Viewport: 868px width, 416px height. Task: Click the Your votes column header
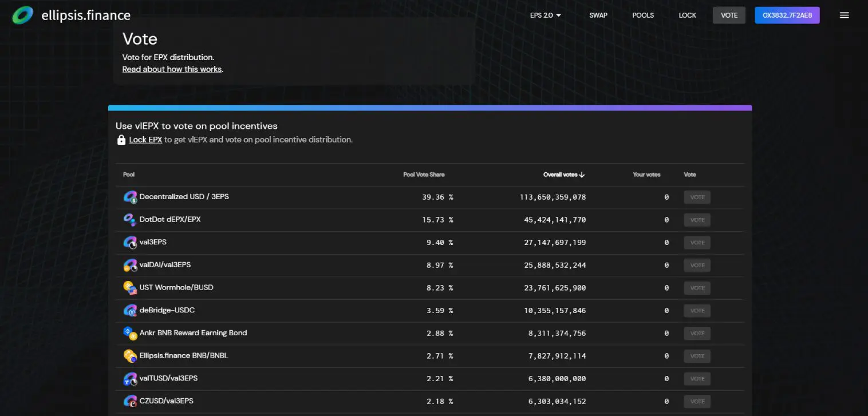pos(646,175)
